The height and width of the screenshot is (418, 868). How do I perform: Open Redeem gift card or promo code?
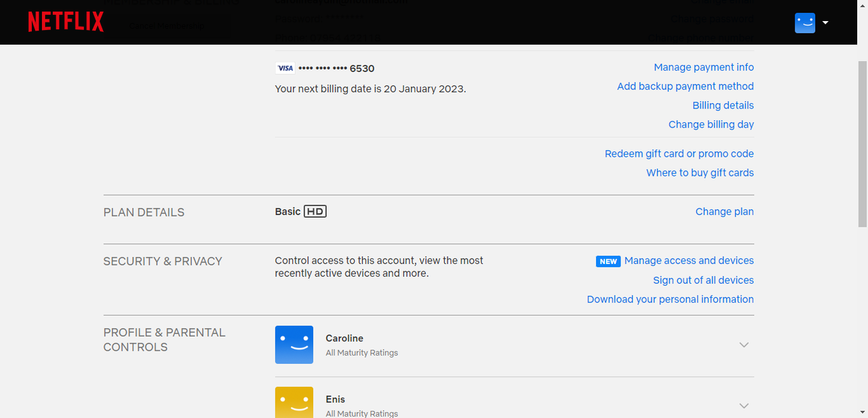click(x=679, y=153)
